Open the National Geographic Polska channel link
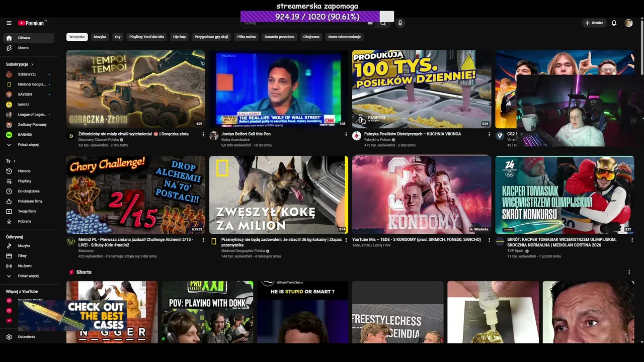 243,251
